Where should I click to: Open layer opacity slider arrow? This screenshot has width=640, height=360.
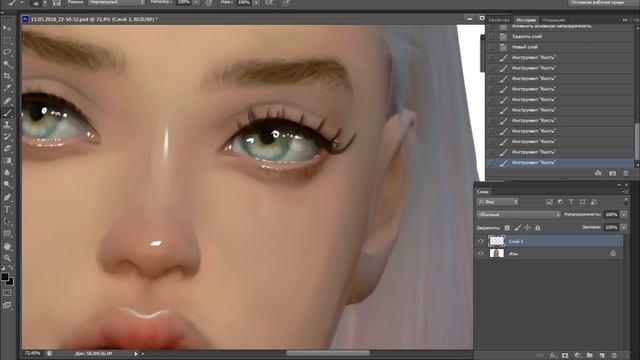624,214
